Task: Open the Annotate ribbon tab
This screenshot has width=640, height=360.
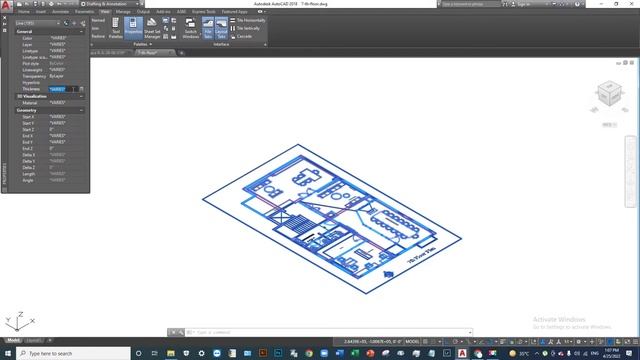Action: point(60,12)
